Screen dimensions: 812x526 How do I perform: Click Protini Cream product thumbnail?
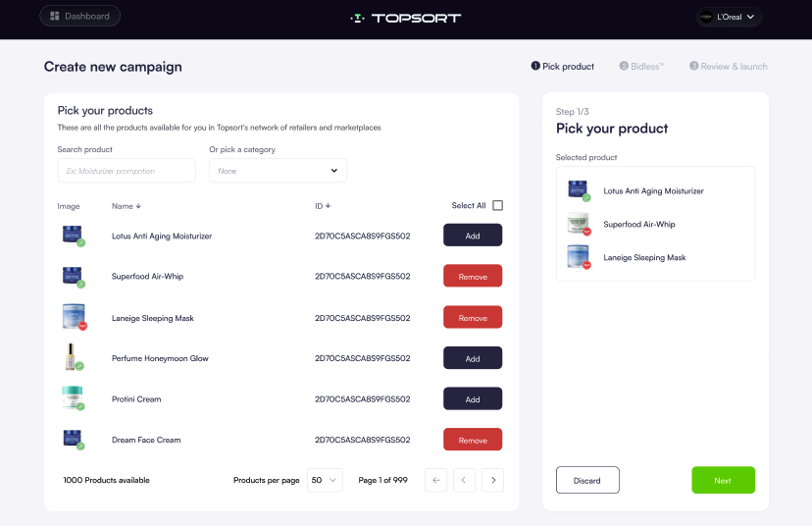72,398
